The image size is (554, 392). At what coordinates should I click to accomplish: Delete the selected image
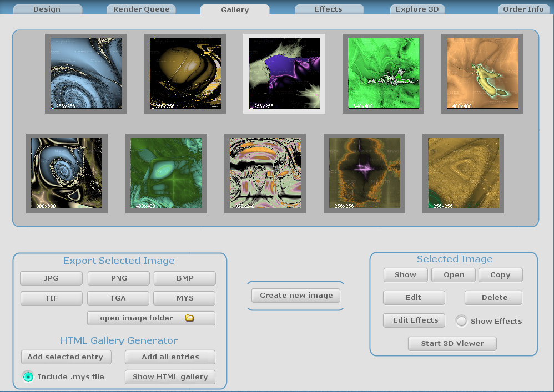click(x=493, y=298)
